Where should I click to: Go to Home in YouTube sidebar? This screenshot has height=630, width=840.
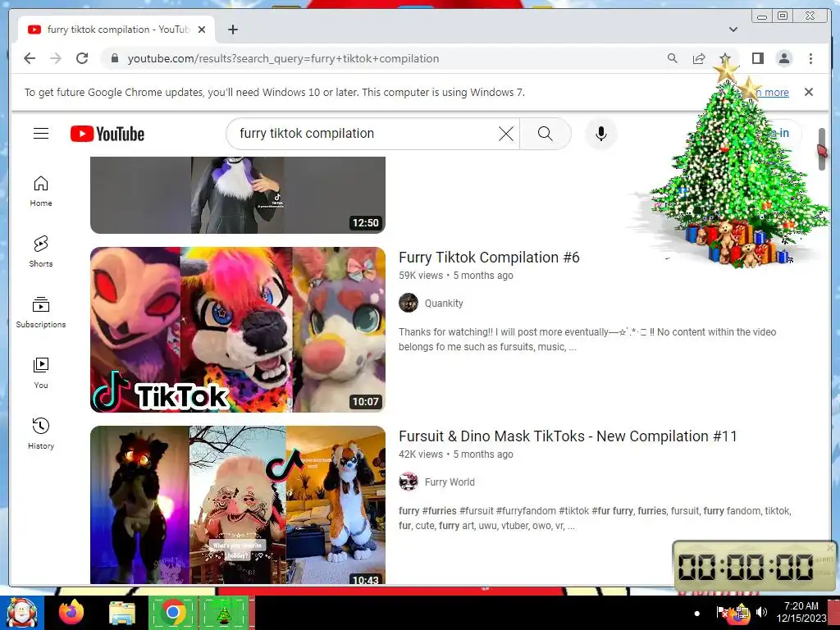click(x=41, y=191)
